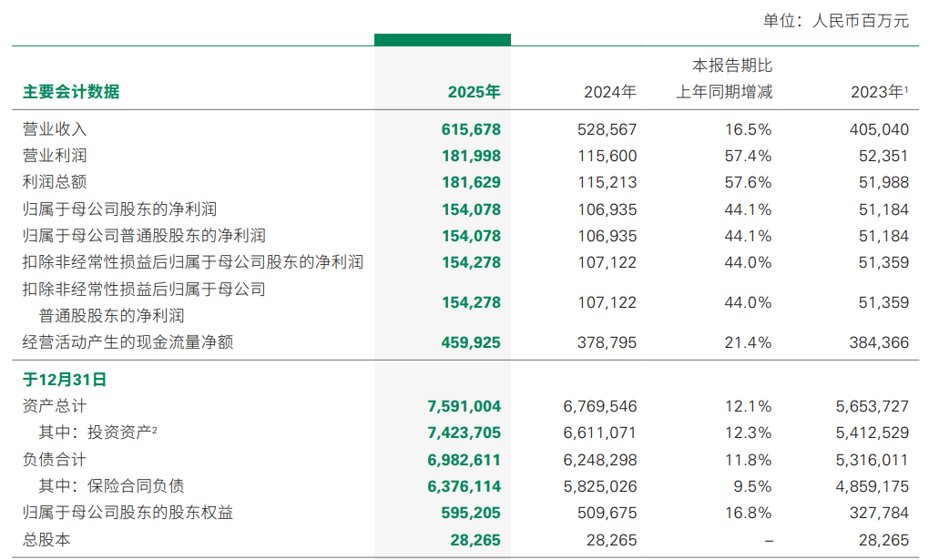929x560 pixels.
Task: Click the 营业收入 row label
Action: coord(55,129)
